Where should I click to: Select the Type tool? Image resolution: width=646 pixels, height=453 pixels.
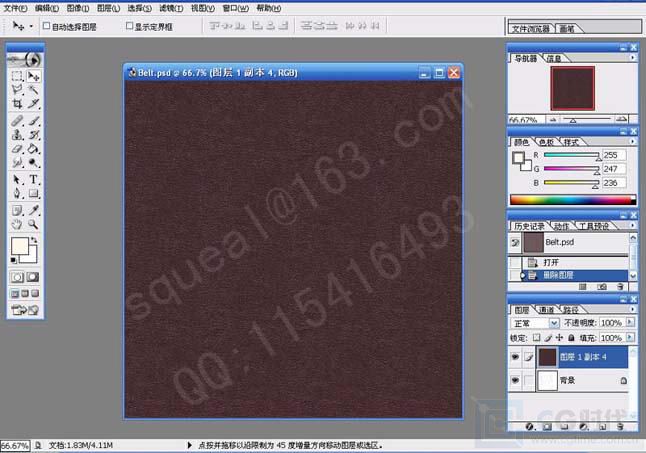point(33,180)
